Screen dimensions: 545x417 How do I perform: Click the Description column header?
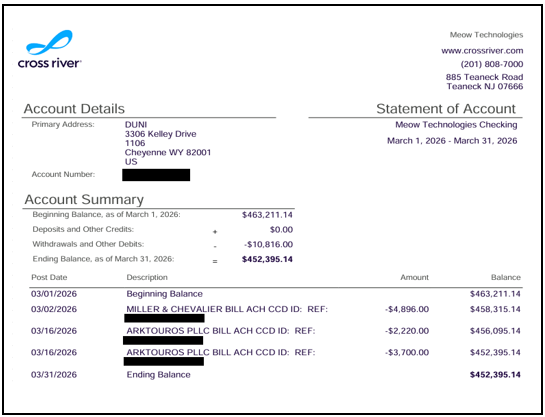pos(147,277)
